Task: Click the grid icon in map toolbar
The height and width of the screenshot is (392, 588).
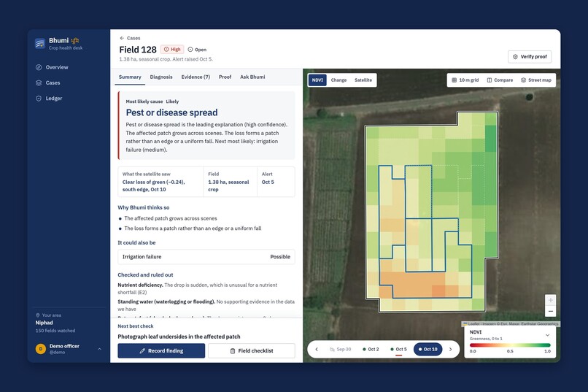Action: point(454,80)
